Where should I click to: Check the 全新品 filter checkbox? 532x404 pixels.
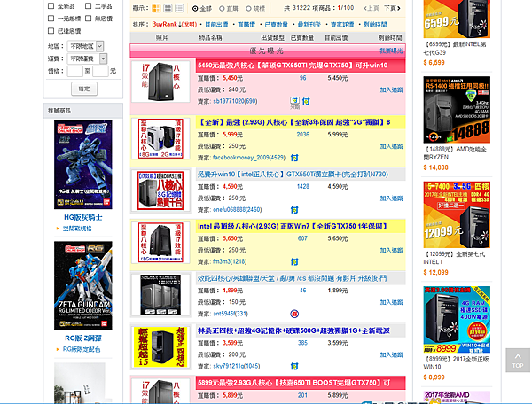[x=51, y=6]
